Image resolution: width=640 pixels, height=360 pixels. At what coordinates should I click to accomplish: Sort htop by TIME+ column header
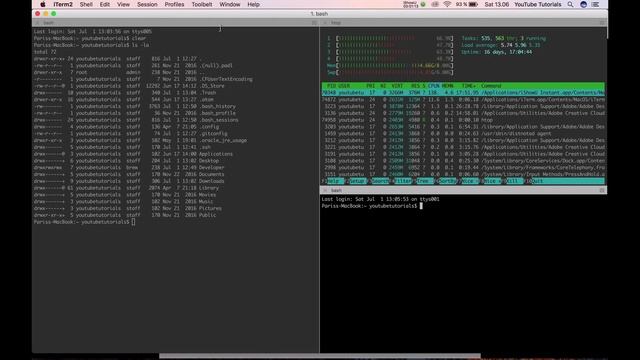(469, 86)
